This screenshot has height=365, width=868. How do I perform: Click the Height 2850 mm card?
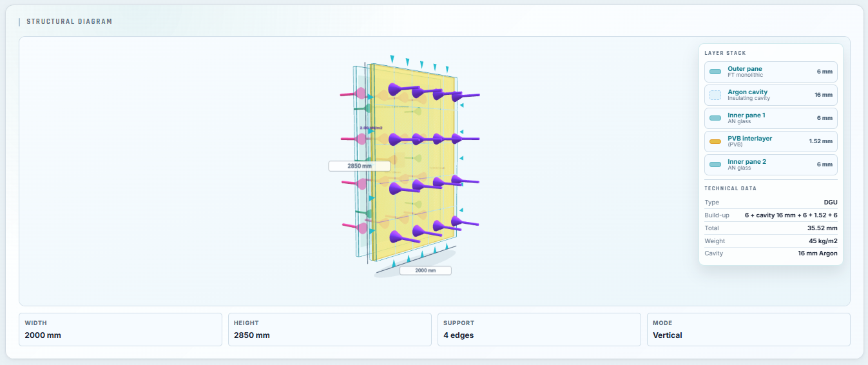pos(329,330)
